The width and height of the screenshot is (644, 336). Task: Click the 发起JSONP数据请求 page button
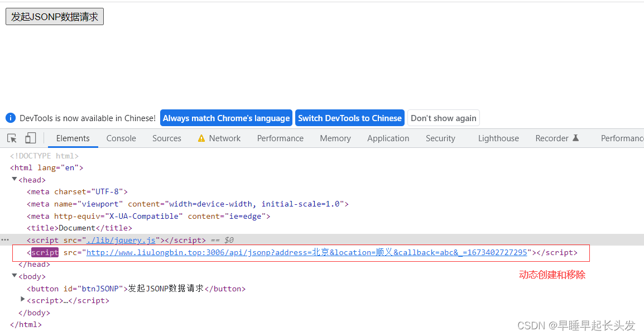click(55, 16)
